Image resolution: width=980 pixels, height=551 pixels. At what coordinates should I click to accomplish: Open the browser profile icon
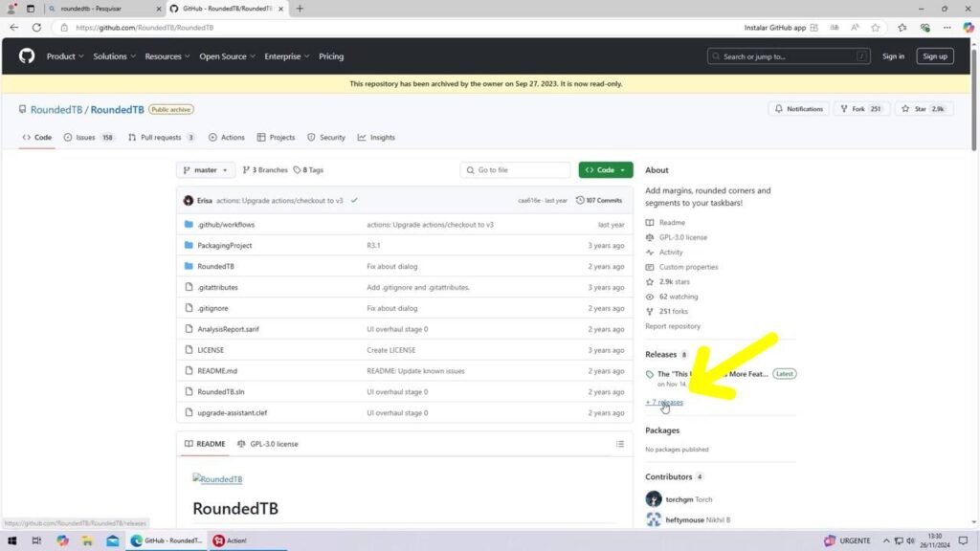point(11,9)
